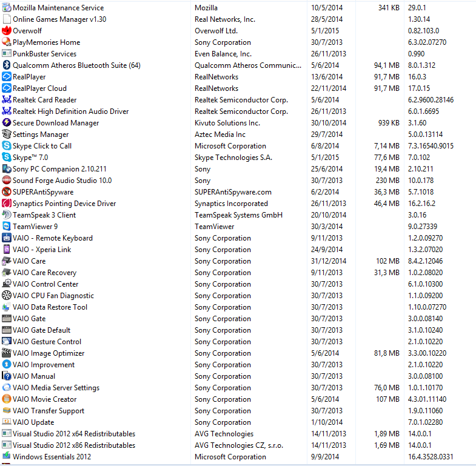The height and width of the screenshot is (466, 476).
Task: Click the install date 31/12/2014
Action: 329,261
